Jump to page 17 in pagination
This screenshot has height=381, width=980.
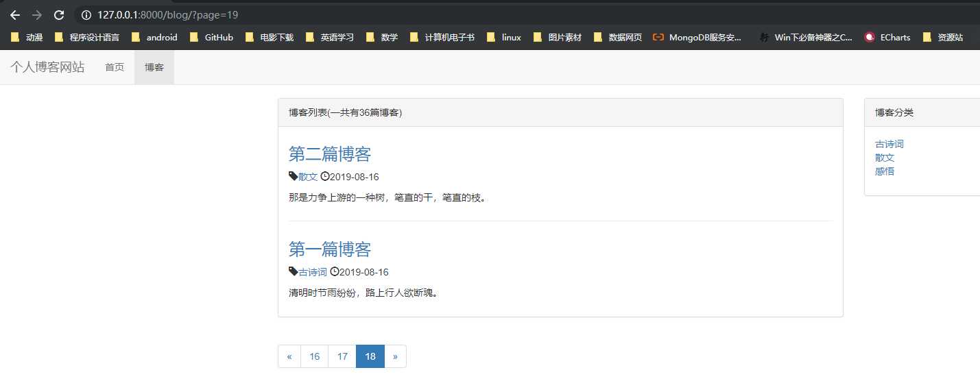[x=342, y=356]
